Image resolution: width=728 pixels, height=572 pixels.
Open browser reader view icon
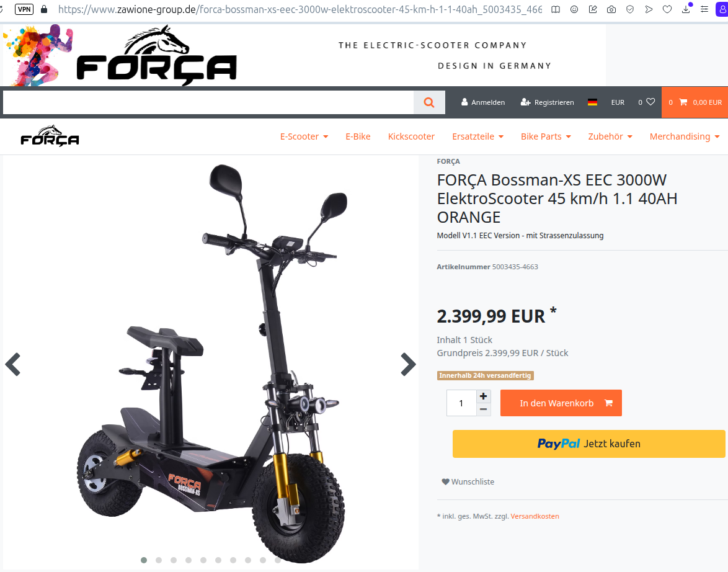(x=555, y=9)
